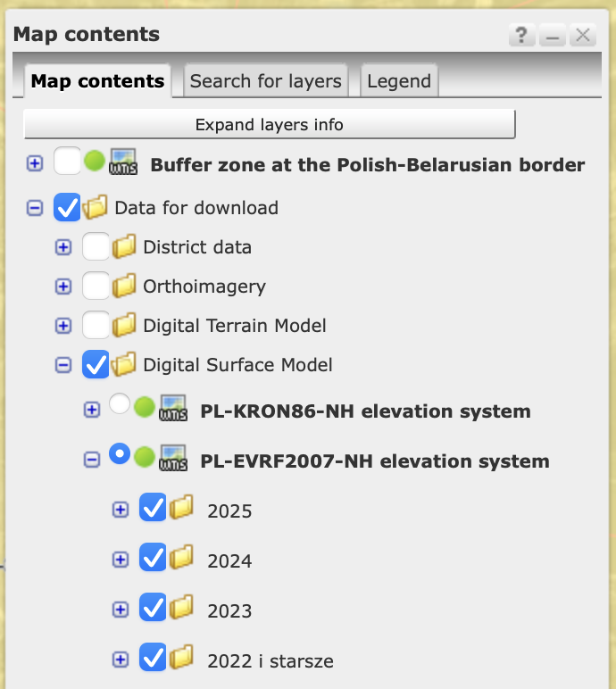Select Buffer zone at the Polish-Belarusian border label
The image size is (616, 689).
pos(368,165)
